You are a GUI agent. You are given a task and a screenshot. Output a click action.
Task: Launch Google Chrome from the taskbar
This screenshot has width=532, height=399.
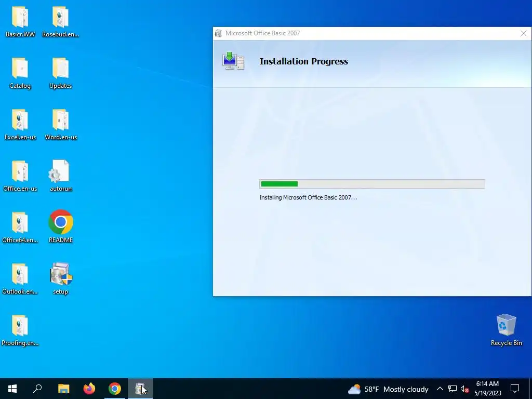(x=115, y=389)
